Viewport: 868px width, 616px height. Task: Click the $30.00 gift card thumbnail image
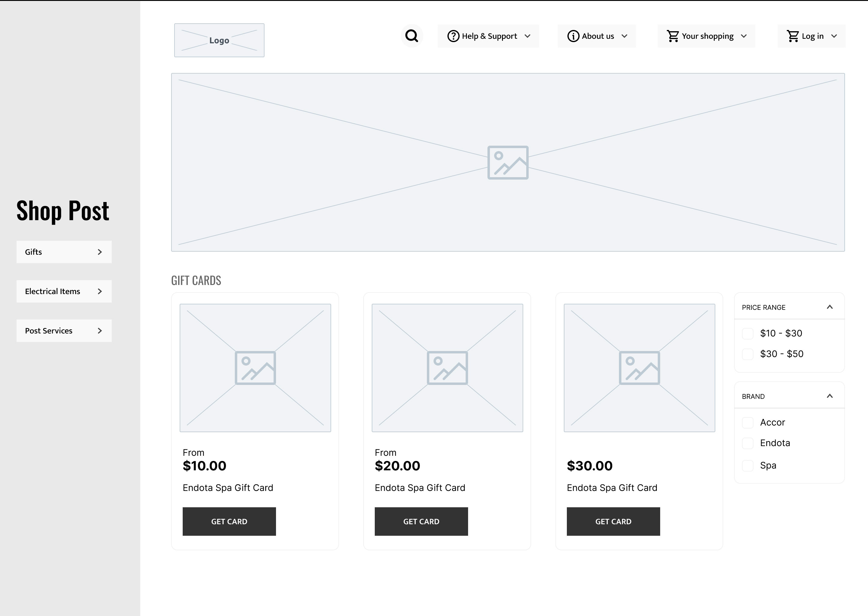click(639, 368)
